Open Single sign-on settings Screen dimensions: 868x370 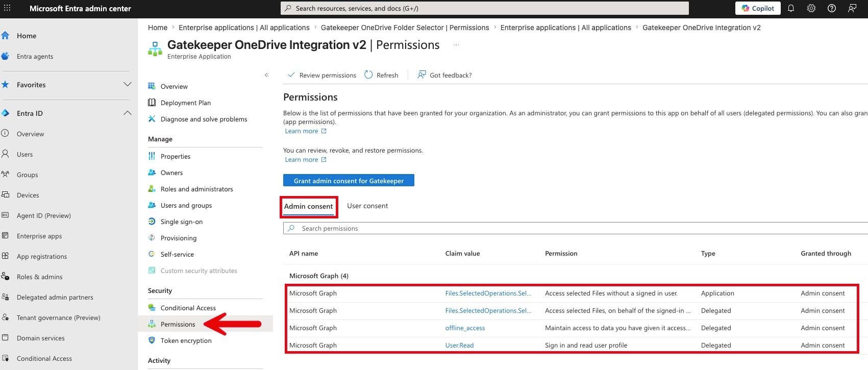click(x=182, y=221)
